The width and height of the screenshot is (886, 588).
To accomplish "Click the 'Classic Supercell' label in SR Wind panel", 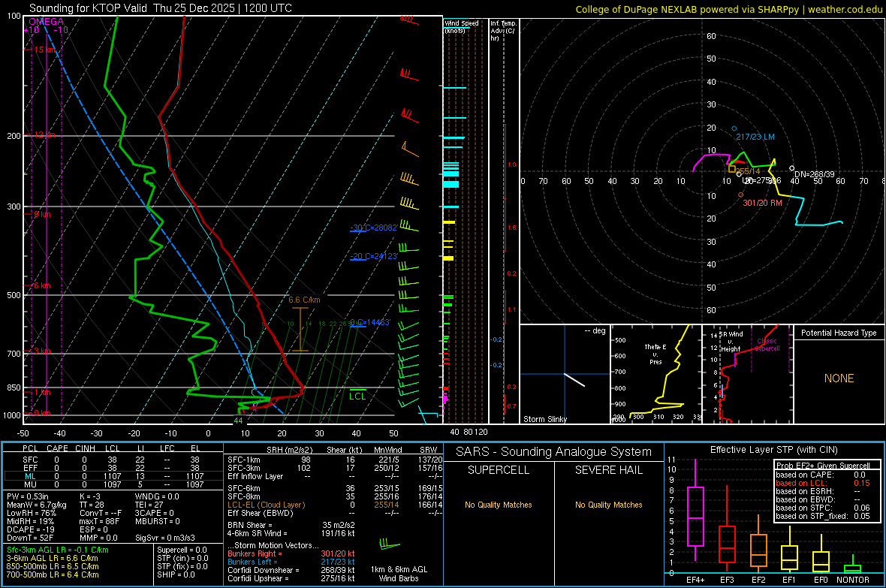I will coord(767,345).
